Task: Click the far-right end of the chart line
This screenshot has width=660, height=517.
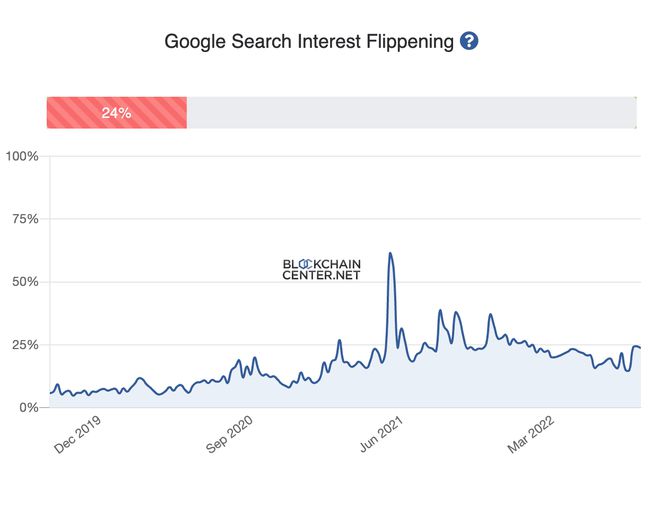Action: pyautogui.click(x=640, y=348)
